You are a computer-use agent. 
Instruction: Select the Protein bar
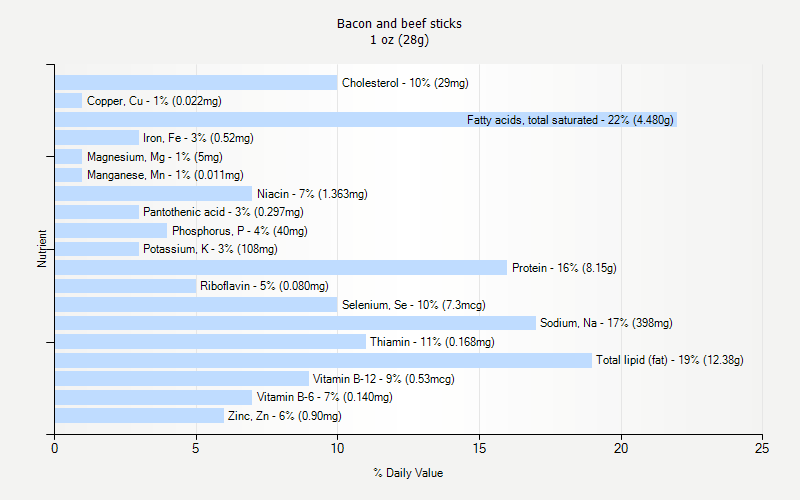click(x=281, y=267)
